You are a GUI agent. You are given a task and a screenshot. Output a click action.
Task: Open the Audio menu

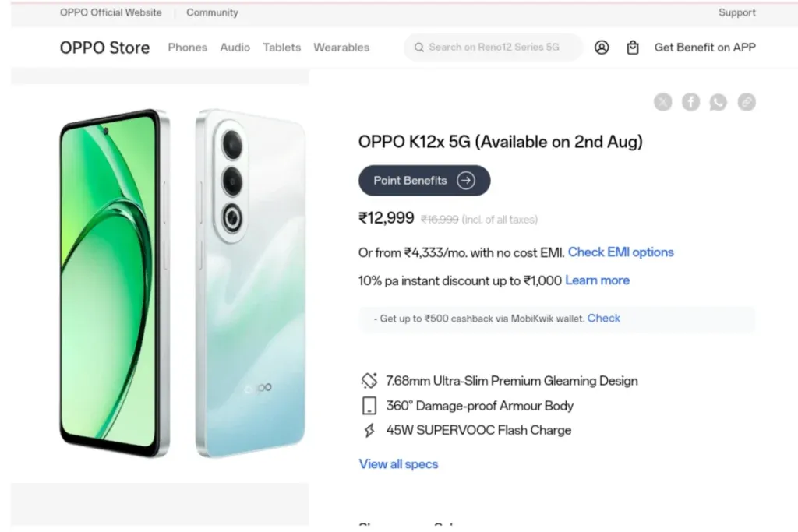(x=235, y=48)
